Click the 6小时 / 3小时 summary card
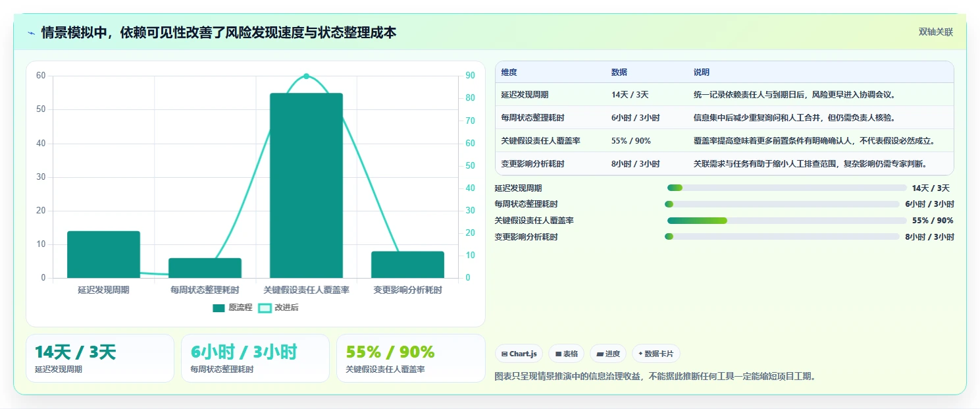This screenshot has width=980, height=409. (255, 358)
